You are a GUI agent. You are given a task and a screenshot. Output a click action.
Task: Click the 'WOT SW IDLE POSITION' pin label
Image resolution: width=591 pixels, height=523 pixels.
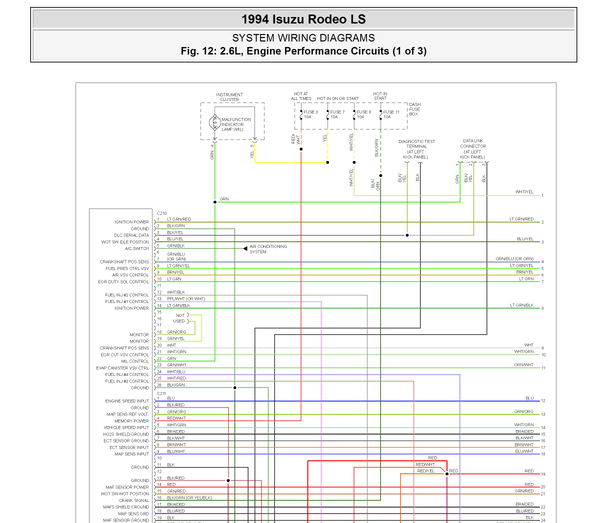tap(125, 242)
